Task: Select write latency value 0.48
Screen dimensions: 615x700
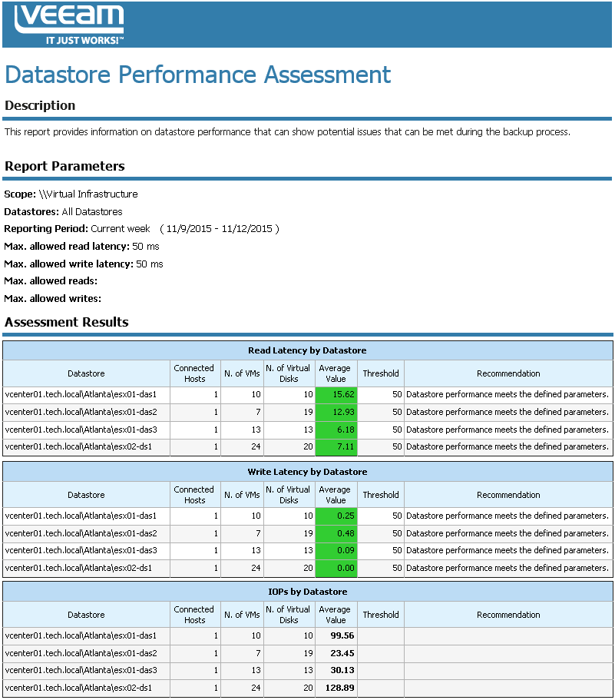Action: 346,533
